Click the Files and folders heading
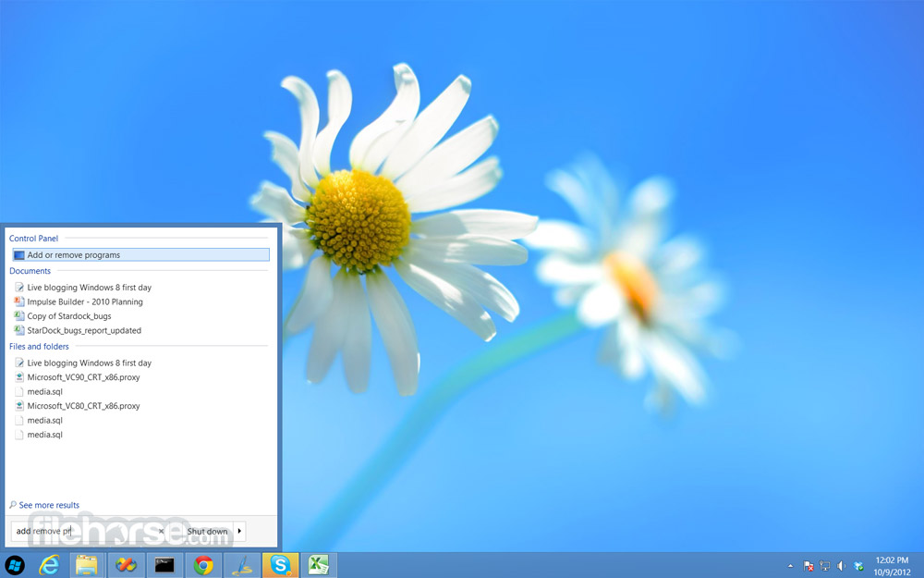Viewport: 924px width, 578px height. pyautogui.click(x=39, y=346)
